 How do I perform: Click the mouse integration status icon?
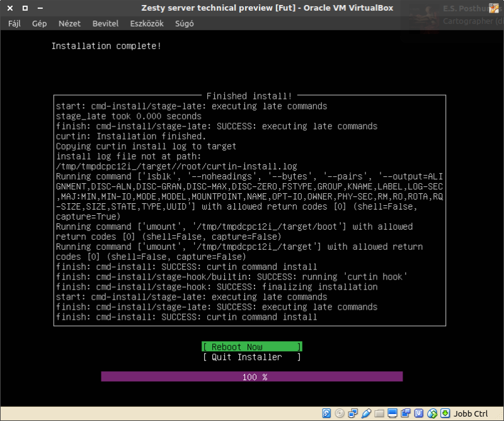(x=432, y=413)
